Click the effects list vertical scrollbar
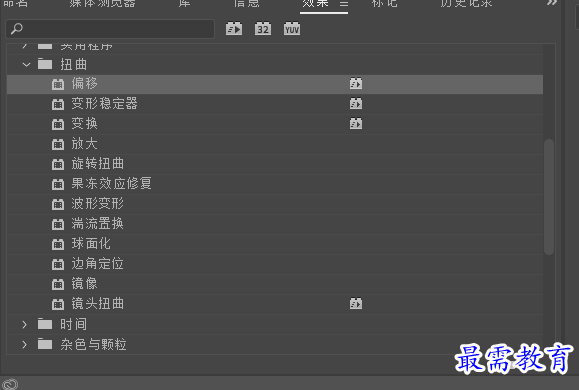 coord(549,197)
